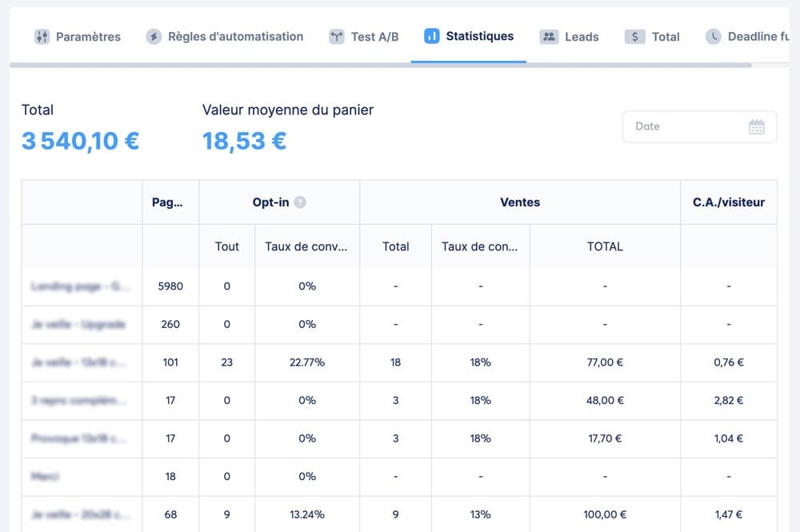Open the Test A/B tab
800x532 pixels.
(374, 37)
